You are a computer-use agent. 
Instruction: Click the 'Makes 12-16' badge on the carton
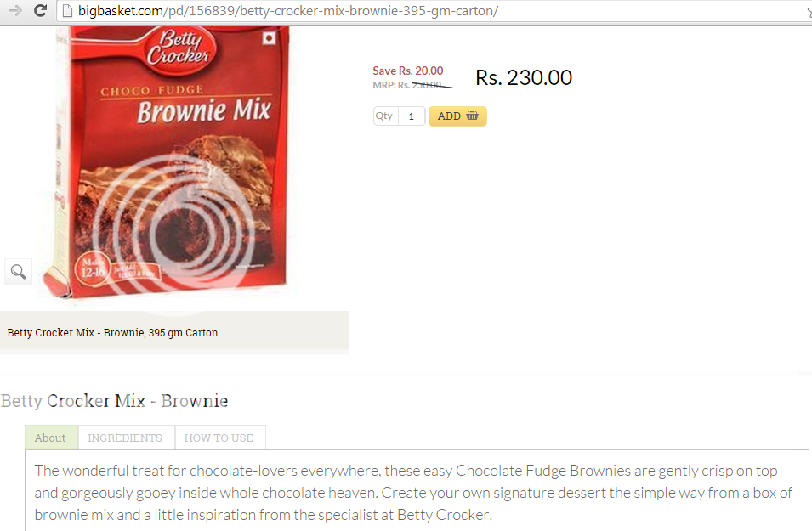coord(93,268)
